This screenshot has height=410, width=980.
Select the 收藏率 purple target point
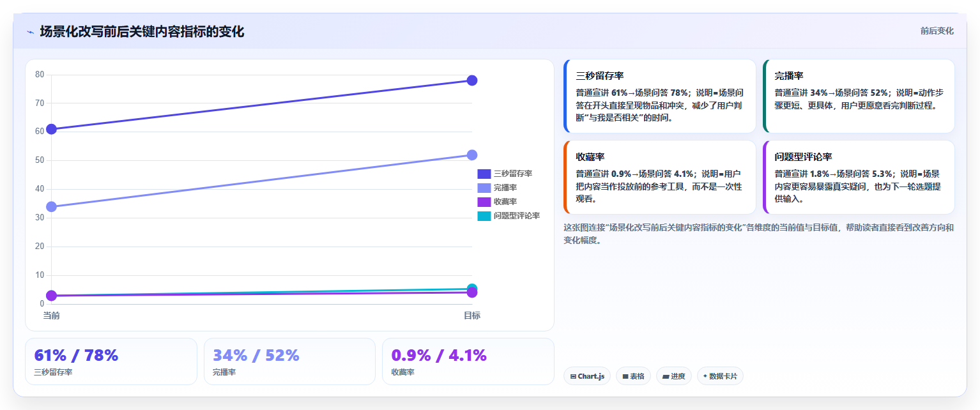[x=472, y=292]
